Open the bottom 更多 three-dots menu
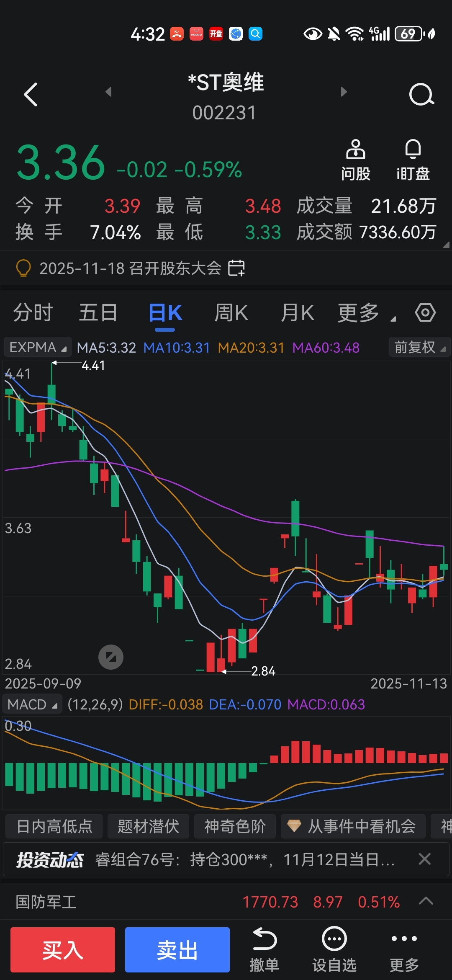Viewport: 452px width, 980px height. tap(404, 949)
